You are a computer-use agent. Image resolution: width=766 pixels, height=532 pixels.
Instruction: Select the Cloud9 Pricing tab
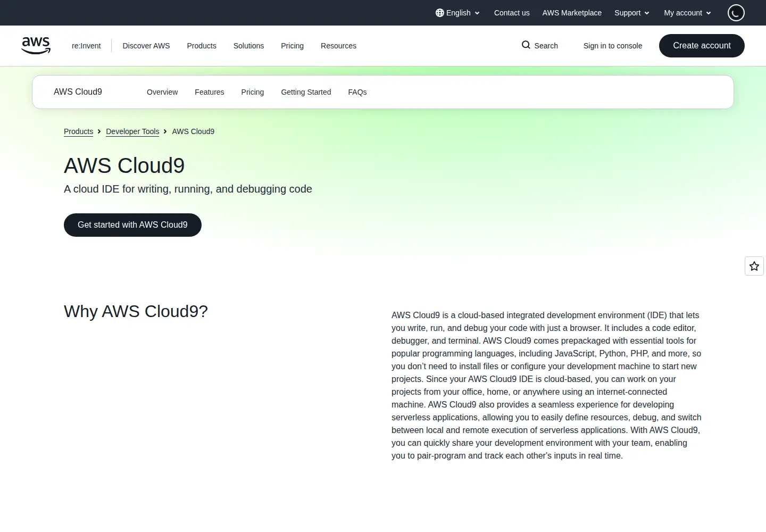(x=252, y=92)
